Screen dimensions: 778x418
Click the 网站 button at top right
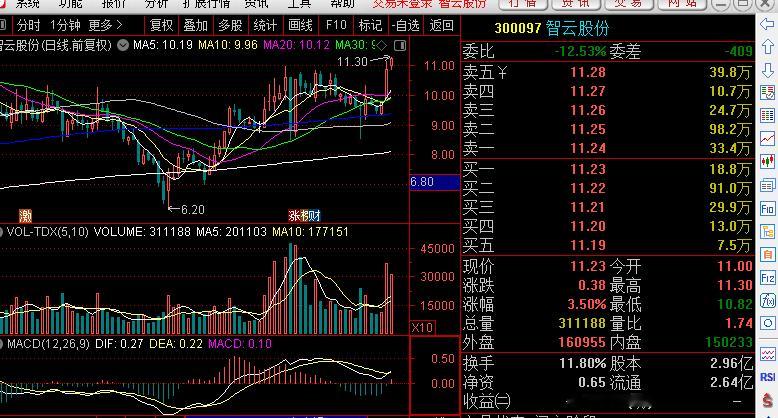pyautogui.click(x=680, y=4)
